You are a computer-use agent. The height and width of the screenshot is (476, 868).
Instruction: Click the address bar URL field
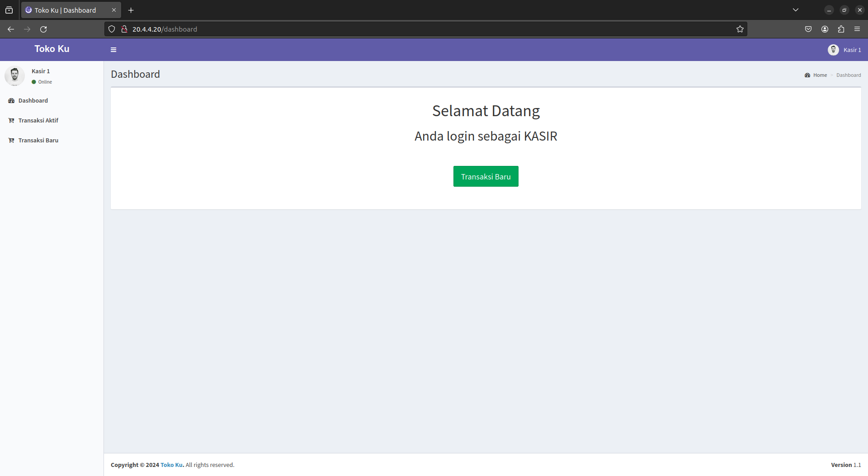(x=425, y=29)
